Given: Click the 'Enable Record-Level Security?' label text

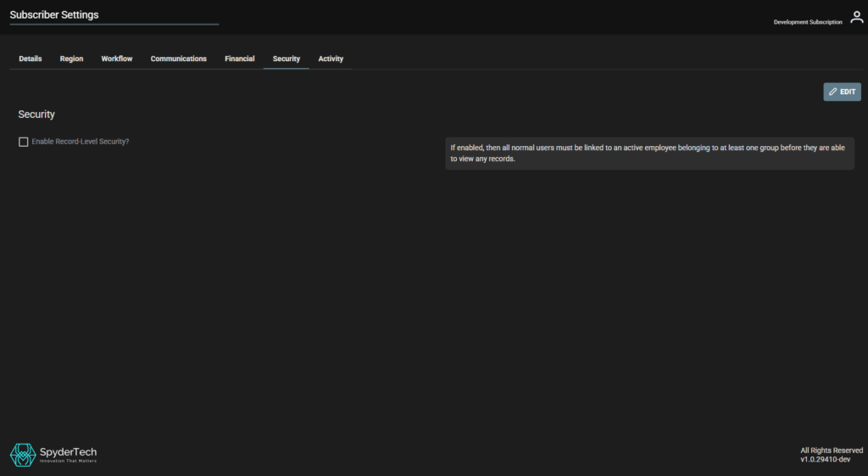Looking at the screenshot, I should 81,142.
